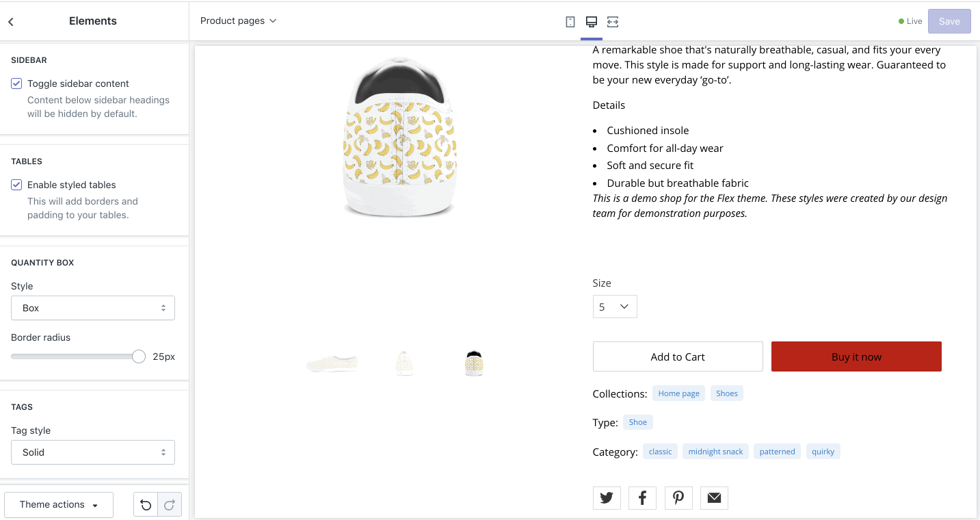Click Add to Cart
The height and width of the screenshot is (520, 980).
pyautogui.click(x=677, y=356)
